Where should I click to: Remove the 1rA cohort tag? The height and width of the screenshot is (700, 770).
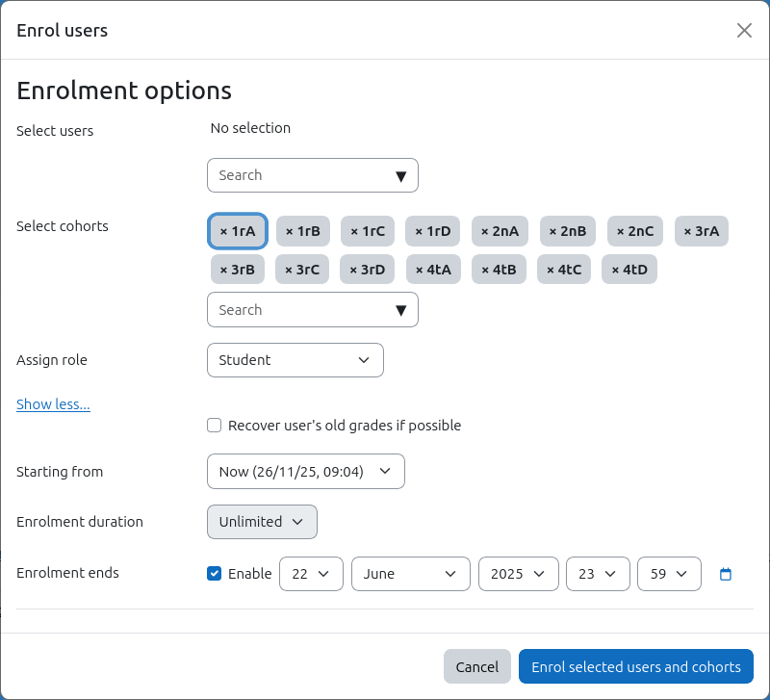pyautogui.click(x=238, y=231)
